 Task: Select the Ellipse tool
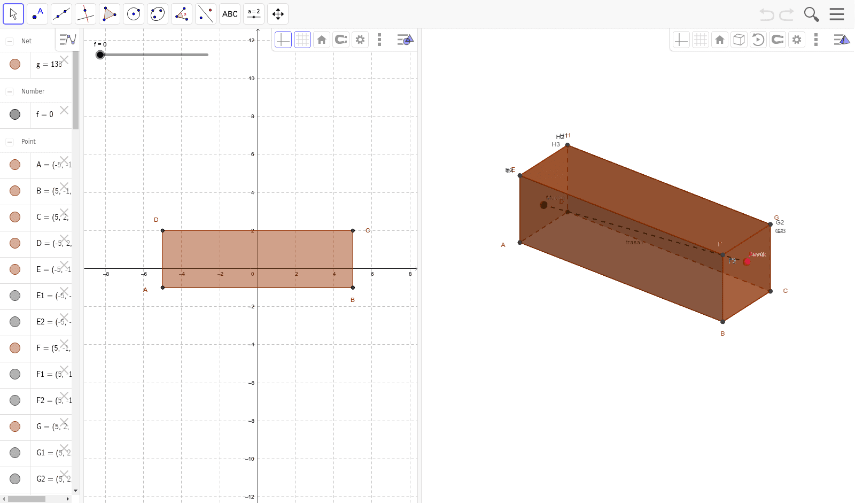click(x=158, y=14)
